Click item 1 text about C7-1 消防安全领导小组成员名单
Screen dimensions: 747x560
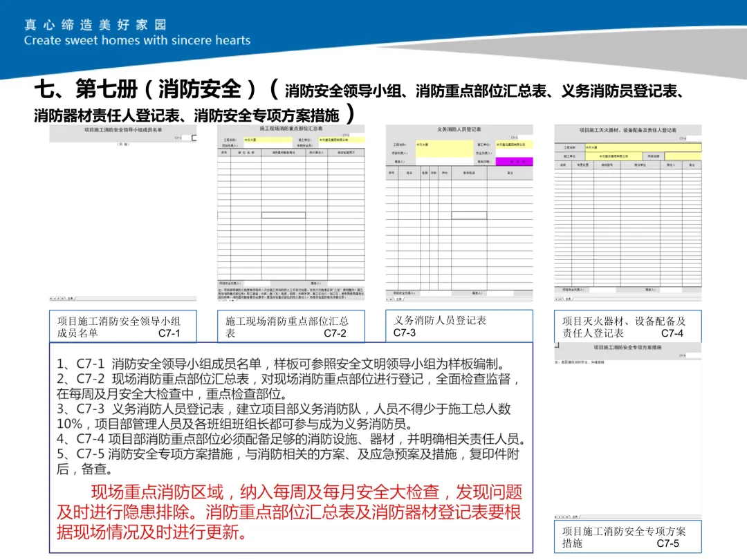coord(281,364)
